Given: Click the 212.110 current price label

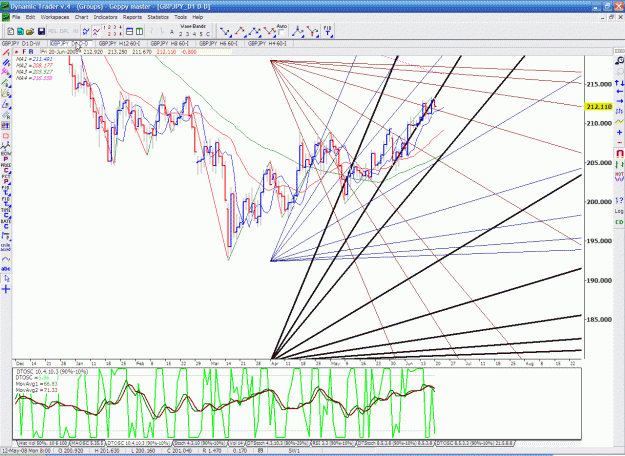Looking at the screenshot, I should (x=599, y=107).
